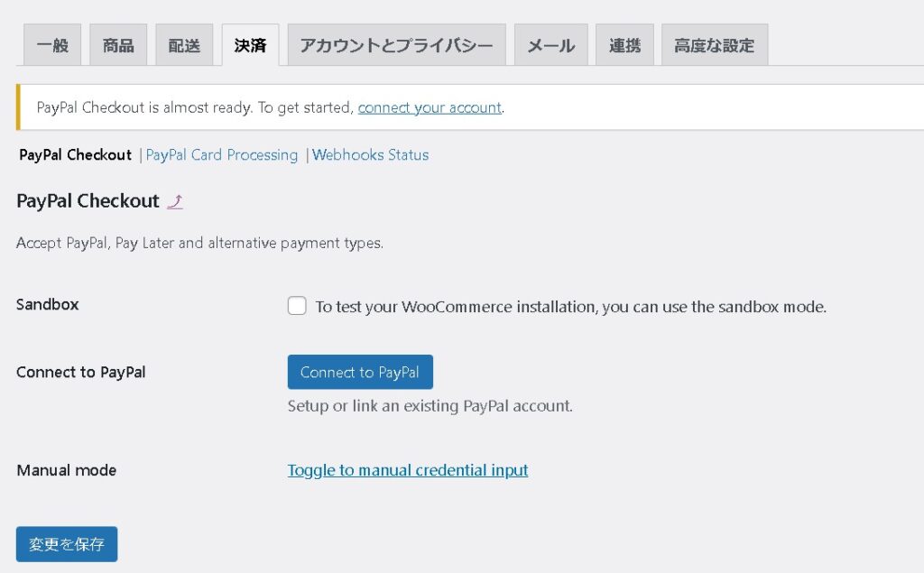
Task: Follow the "connect your account" link
Action: coord(430,107)
